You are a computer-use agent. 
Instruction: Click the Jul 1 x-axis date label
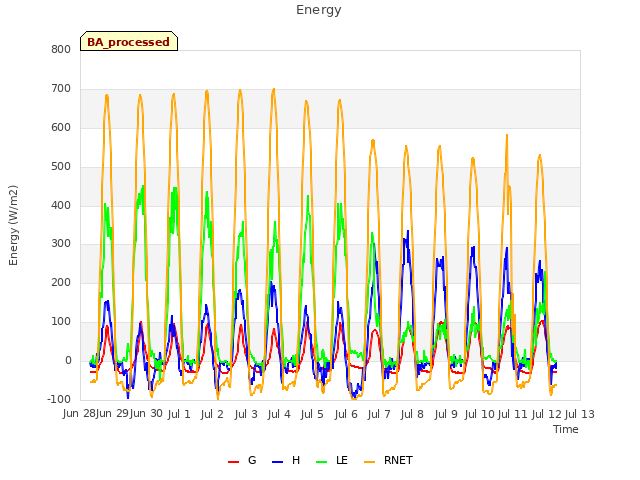pyautogui.click(x=179, y=414)
